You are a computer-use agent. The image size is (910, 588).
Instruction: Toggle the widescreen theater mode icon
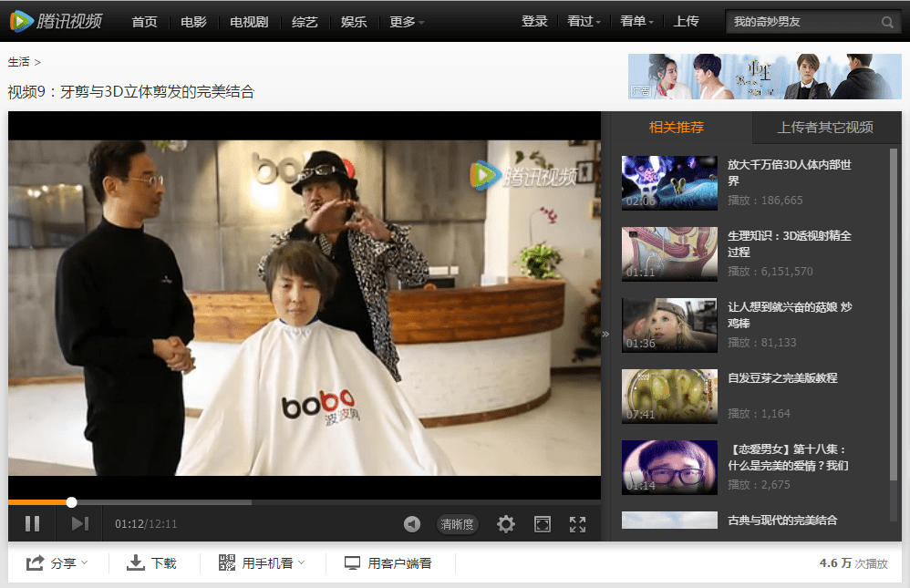(542, 524)
